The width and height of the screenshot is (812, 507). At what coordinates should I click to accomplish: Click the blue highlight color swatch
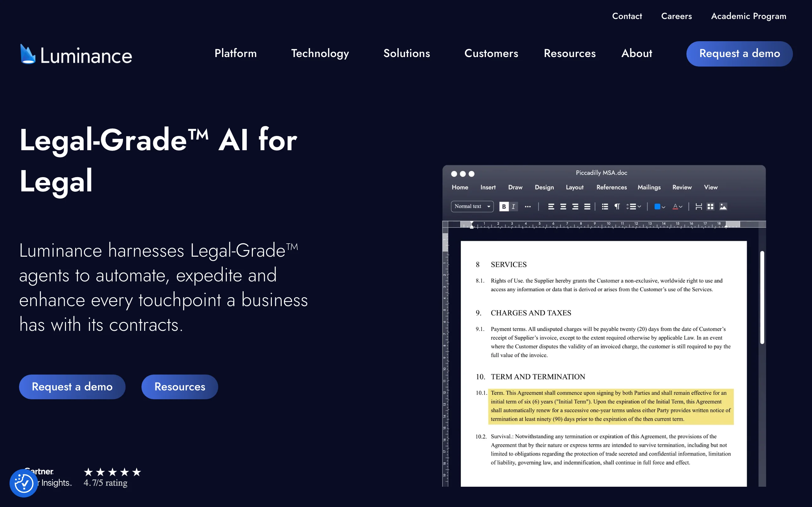tap(657, 207)
